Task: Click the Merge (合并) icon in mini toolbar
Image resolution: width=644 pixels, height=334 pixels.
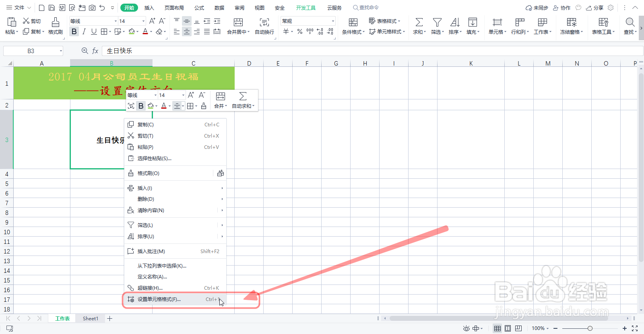Action: point(221,96)
